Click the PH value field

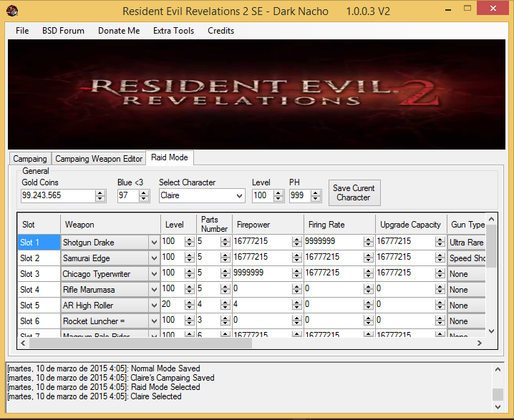coord(301,195)
